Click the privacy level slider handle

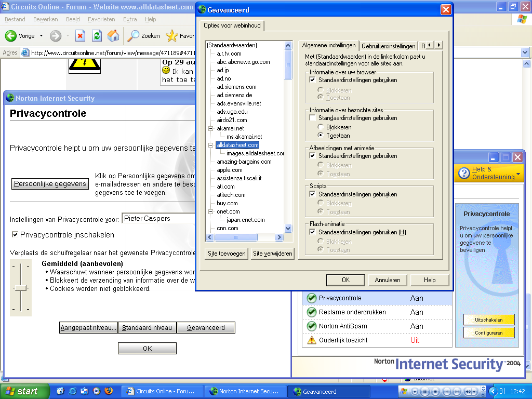(20, 288)
